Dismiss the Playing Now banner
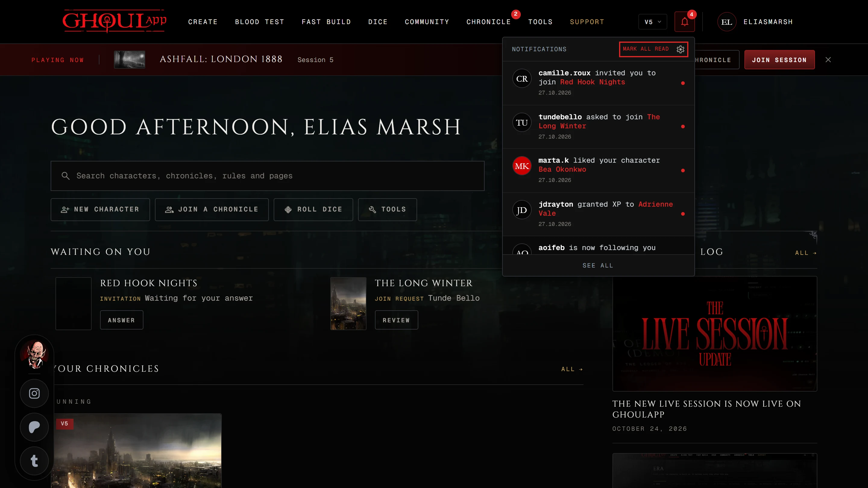Image resolution: width=868 pixels, height=488 pixels. pyautogui.click(x=828, y=60)
